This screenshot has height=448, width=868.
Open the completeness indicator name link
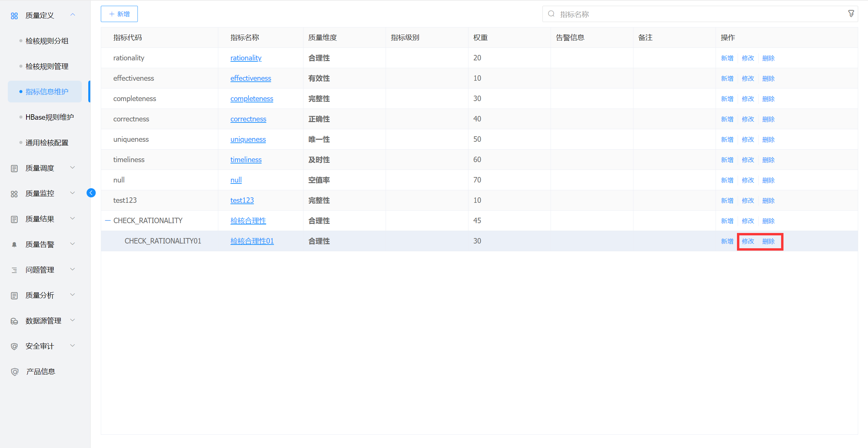(252, 99)
